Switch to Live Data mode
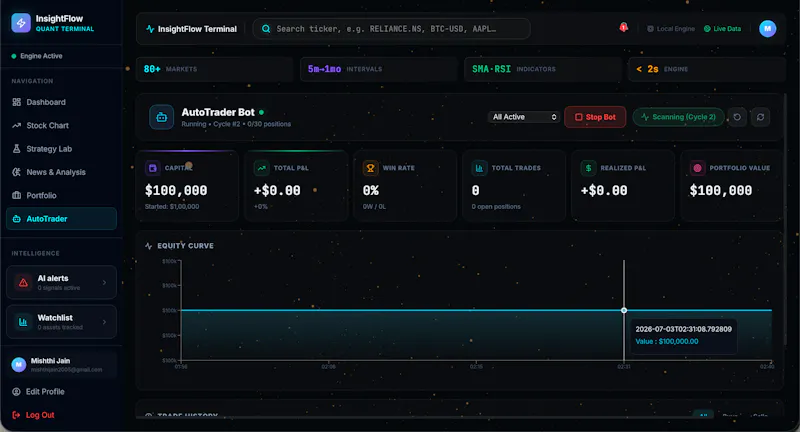 [722, 29]
